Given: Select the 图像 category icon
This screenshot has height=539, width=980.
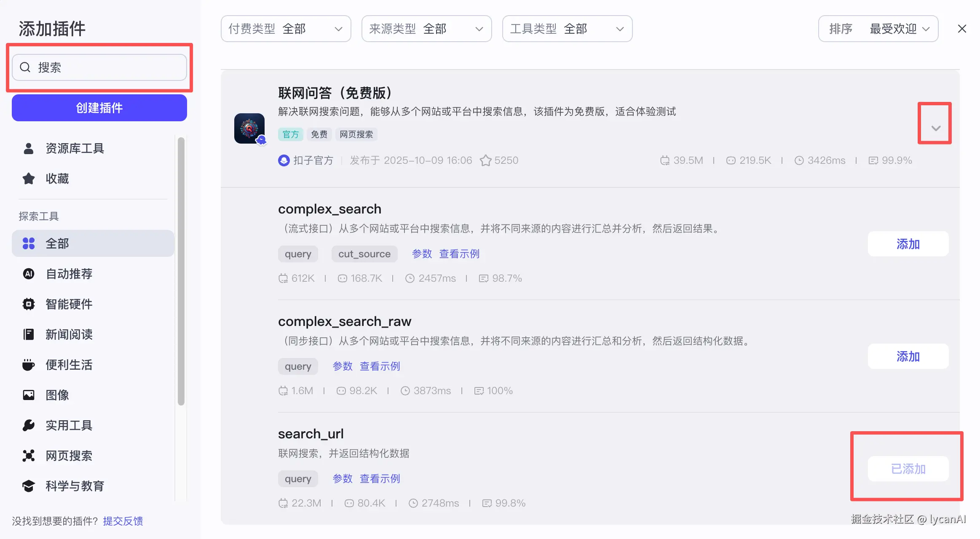Looking at the screenshot, I should tap(28, 395).
